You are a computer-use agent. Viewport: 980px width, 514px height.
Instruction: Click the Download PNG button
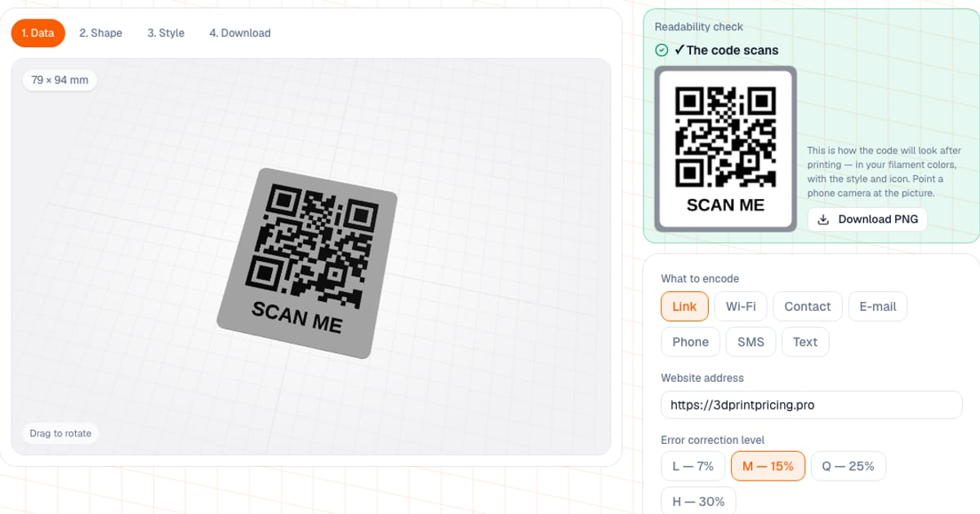(x=867, y=219)
